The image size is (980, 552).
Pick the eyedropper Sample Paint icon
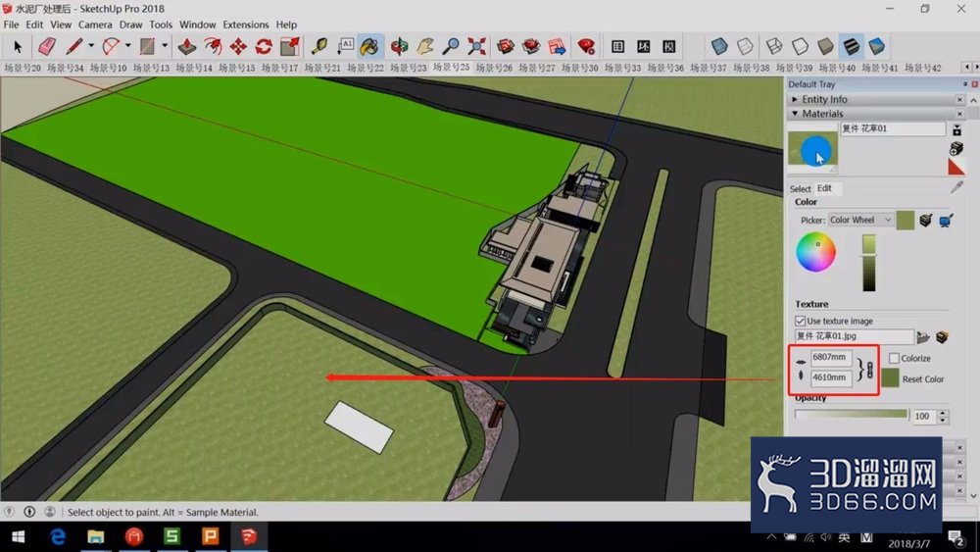(956, 187)
